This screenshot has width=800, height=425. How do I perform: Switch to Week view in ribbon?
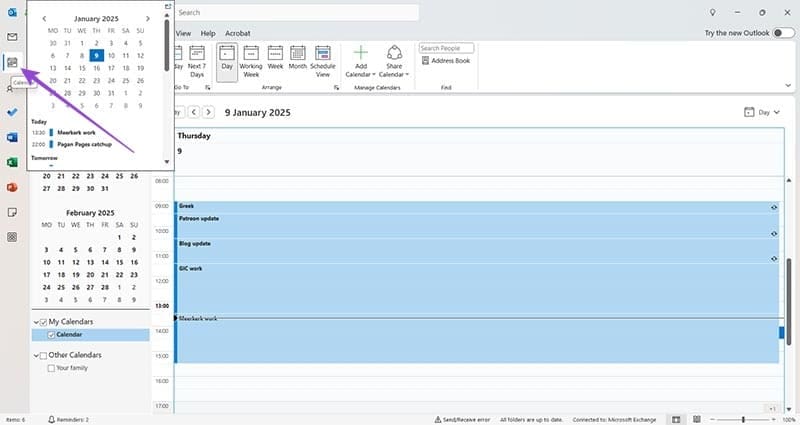[x=275, y=58]
